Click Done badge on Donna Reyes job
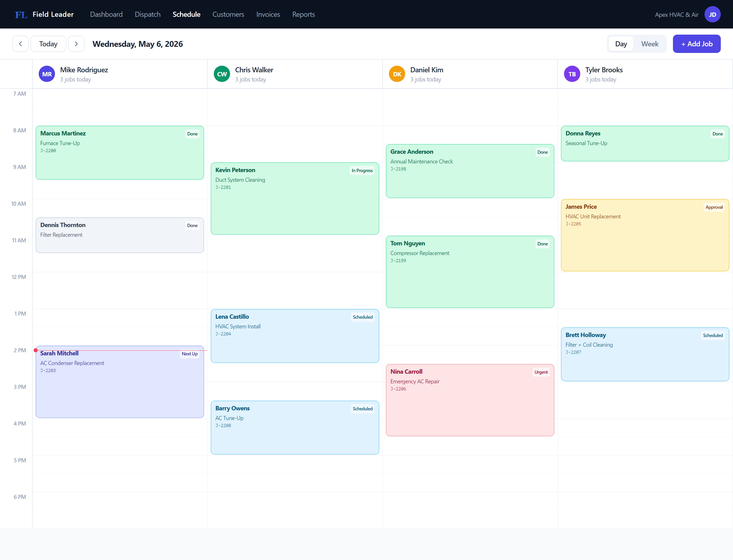The image size is (733, 560). [x=718, y=134]
